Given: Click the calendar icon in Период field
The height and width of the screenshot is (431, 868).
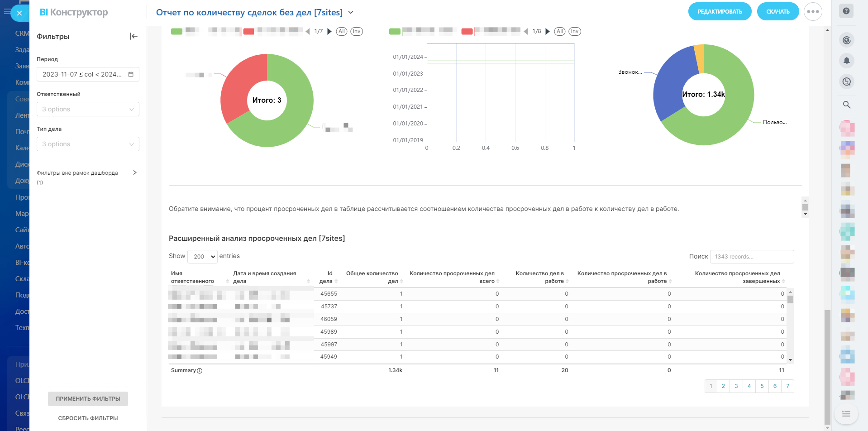Looking at the screenshot, I should (x=131, y=74).
